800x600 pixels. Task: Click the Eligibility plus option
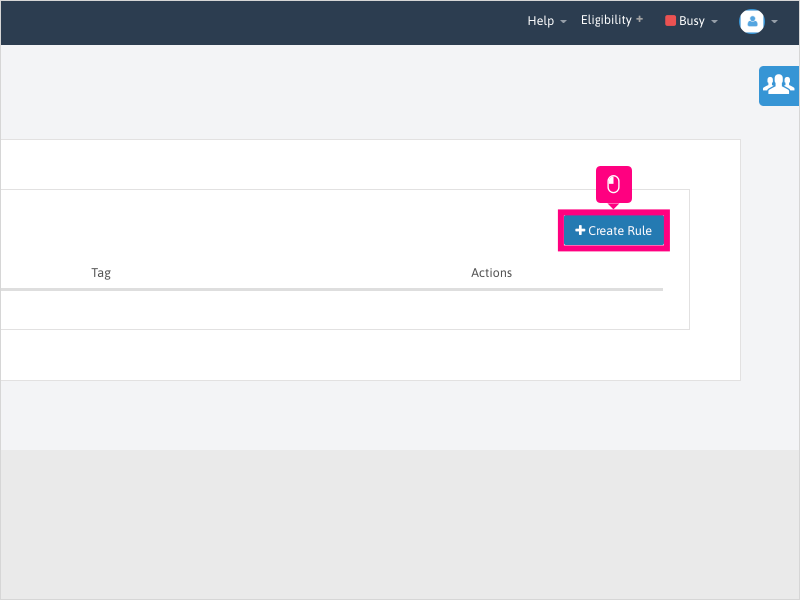pyautogui.click(x=612, y=20)
